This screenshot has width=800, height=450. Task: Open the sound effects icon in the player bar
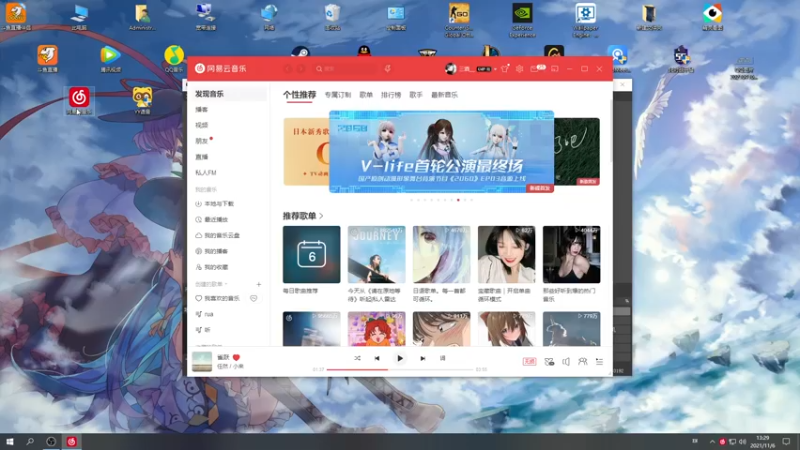click(x=549, y=362)
